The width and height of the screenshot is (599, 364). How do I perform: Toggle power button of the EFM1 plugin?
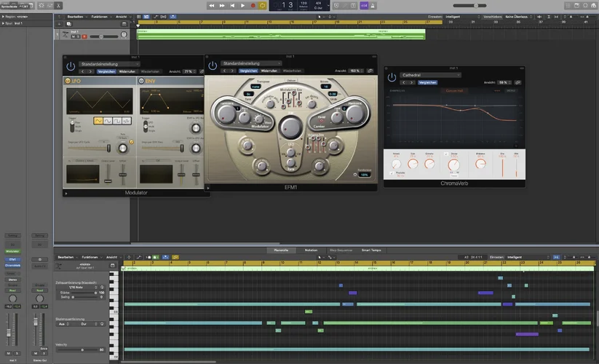213,66
